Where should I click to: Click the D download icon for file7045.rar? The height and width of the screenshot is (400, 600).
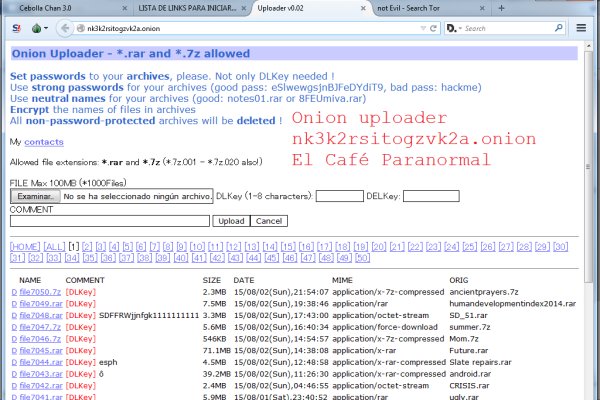pos(14,351)
